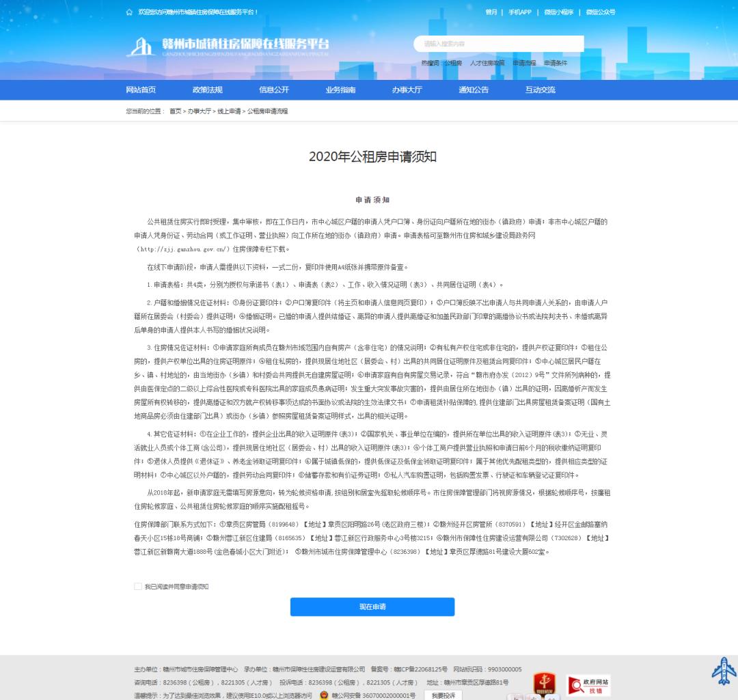This screenshot has width=738, height=700.
Task: Open the 公租房 hot search keyword
Action: point(452,63)
